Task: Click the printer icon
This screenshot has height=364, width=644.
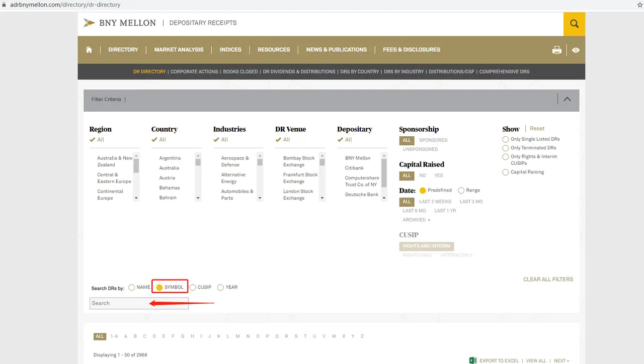Action: 556,50
